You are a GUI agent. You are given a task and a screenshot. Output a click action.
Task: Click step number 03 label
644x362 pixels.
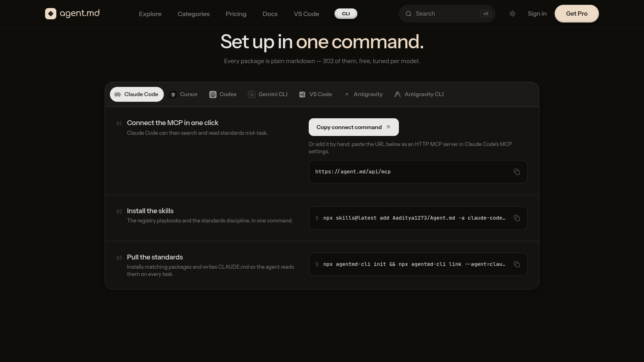(x=119, y=258)
